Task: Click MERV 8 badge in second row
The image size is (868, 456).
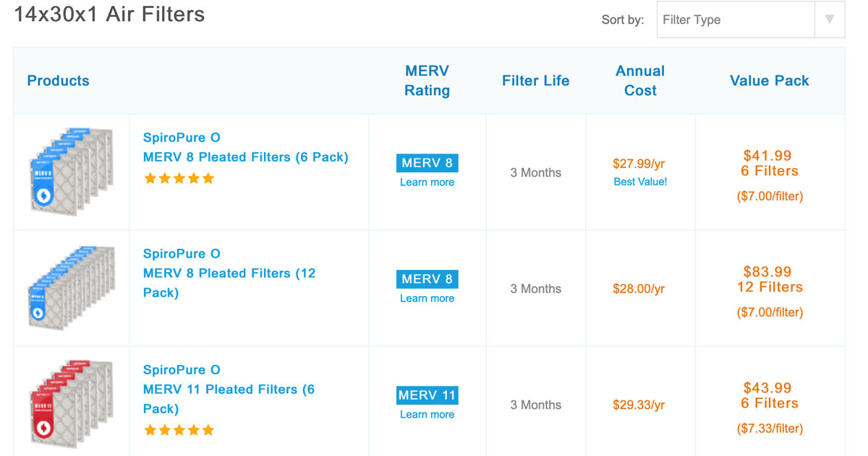Action: click(x=427, y=279)
